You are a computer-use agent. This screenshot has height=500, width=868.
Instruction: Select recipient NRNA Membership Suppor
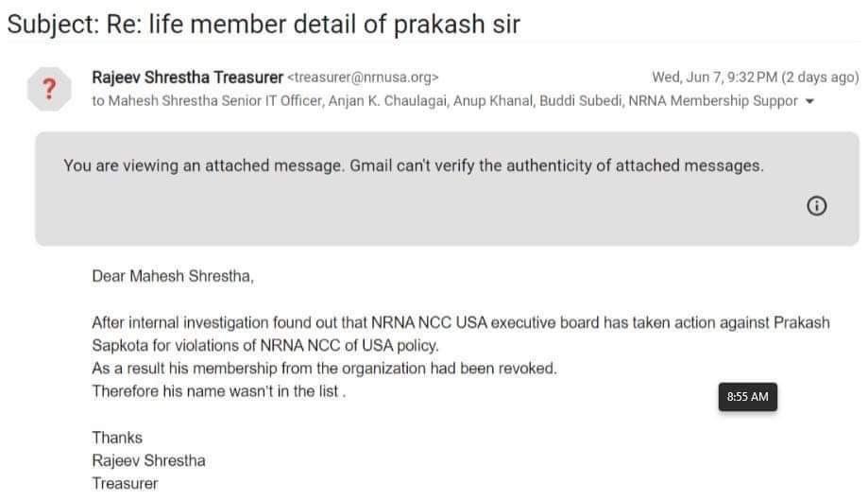[x=713, y=101]
